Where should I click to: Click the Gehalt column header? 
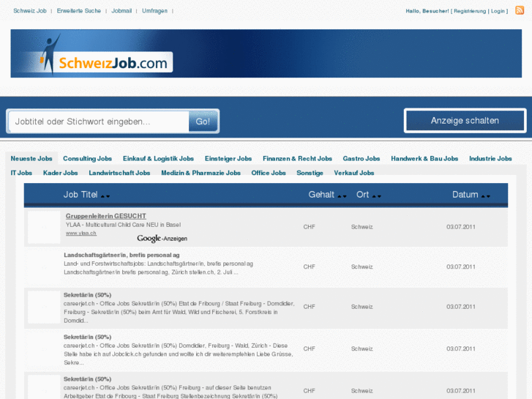click(321, 195)
